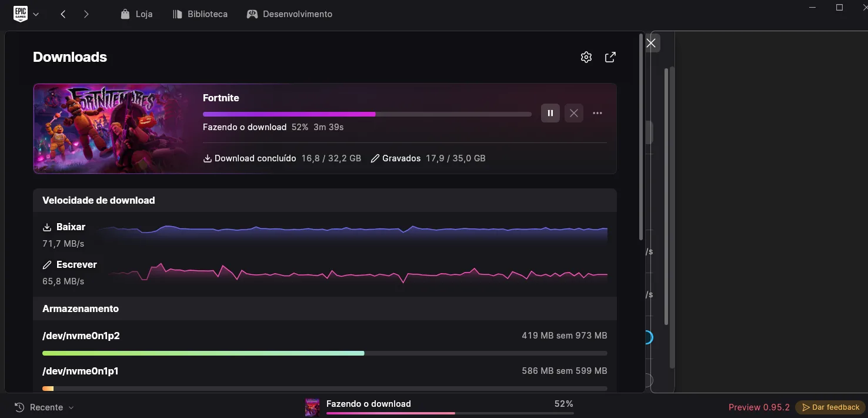
Task: Open the Desenvolvimento tab
Action: pos(289,14)
